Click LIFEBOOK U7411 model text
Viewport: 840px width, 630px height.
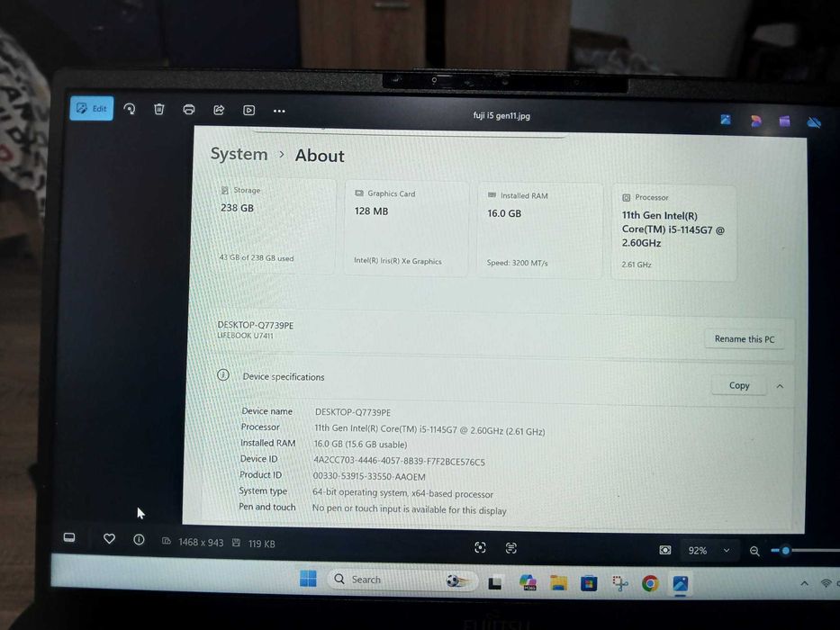(246, 336)
